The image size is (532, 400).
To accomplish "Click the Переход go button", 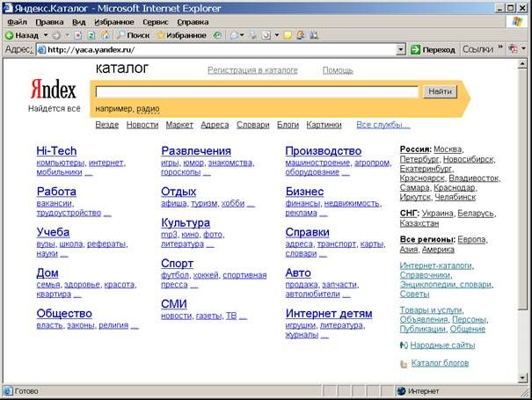I will pos(433,50).
